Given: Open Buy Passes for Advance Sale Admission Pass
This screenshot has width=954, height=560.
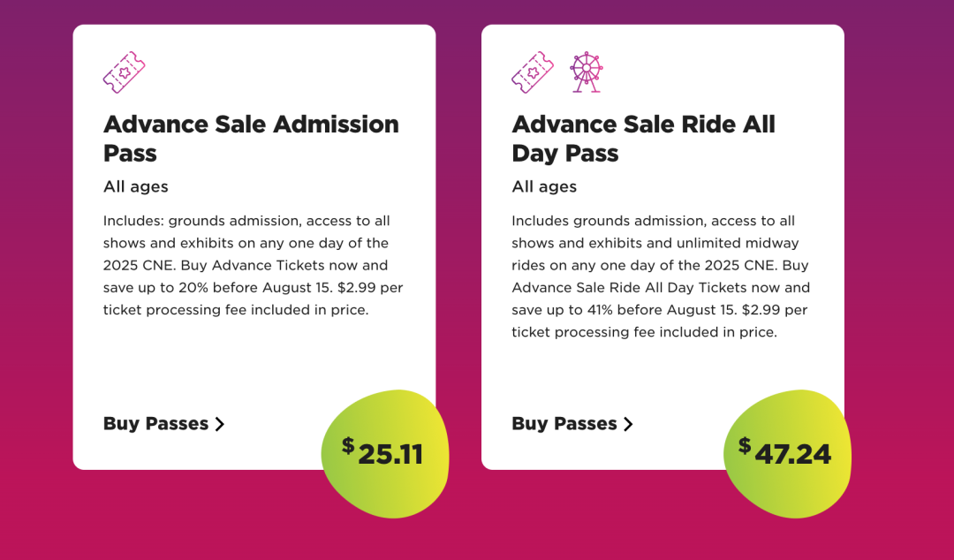Looking at the screenshot, I should pyautogui.click(x=163, y=424).
